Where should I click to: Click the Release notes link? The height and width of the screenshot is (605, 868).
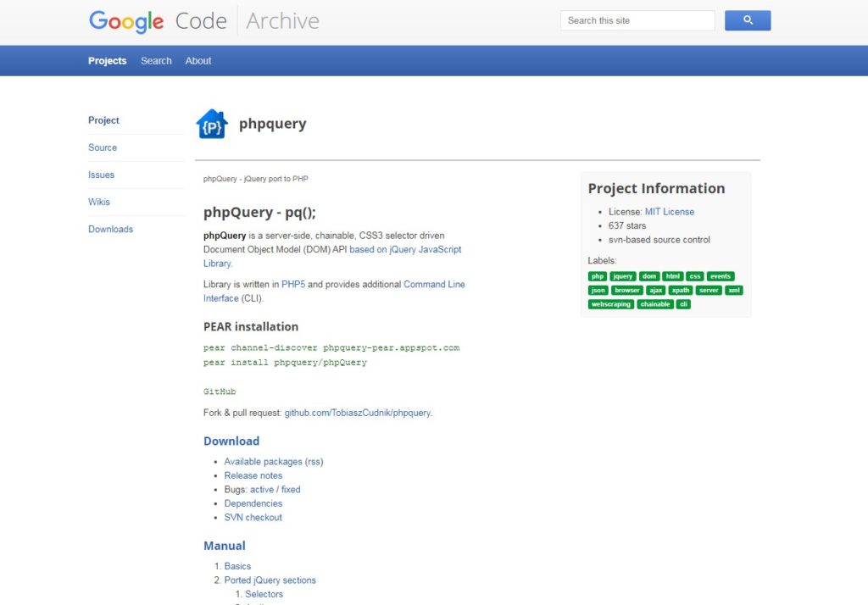tap(253, 475)
